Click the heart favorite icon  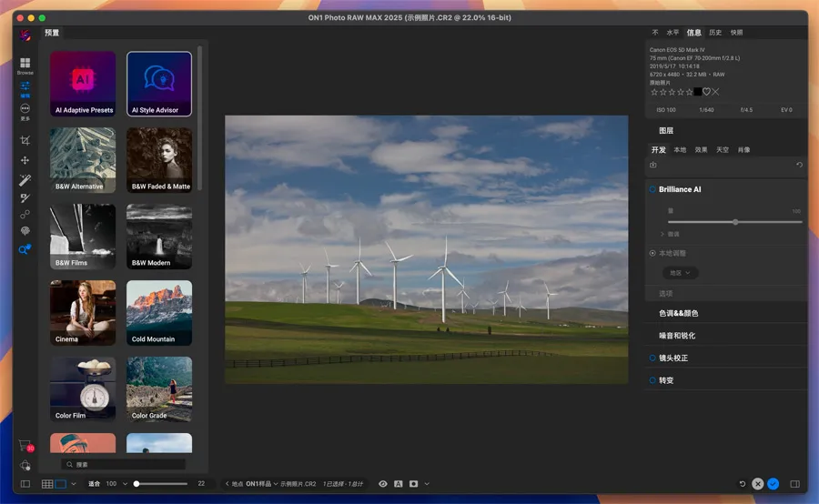point(706,92)
